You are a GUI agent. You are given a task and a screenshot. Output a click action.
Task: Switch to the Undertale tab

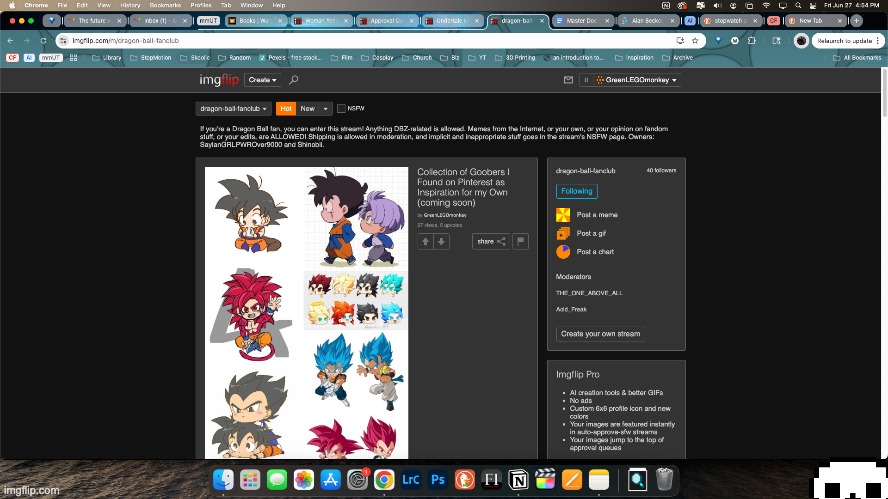pos(452,20)
